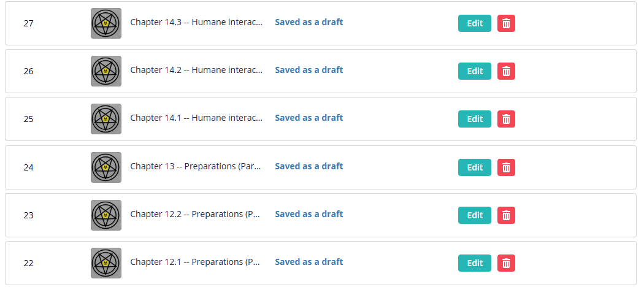Viewport: 644px width, 287px height.
Task: Delete Chapter 14.3 using trash icon
Action: point(506,23)
